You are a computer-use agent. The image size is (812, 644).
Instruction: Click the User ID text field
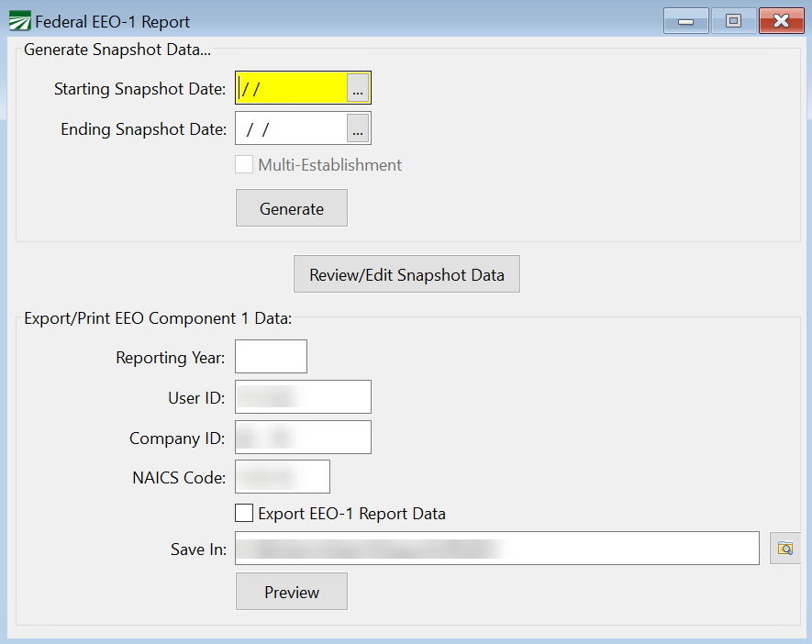[x=303, y=397]
